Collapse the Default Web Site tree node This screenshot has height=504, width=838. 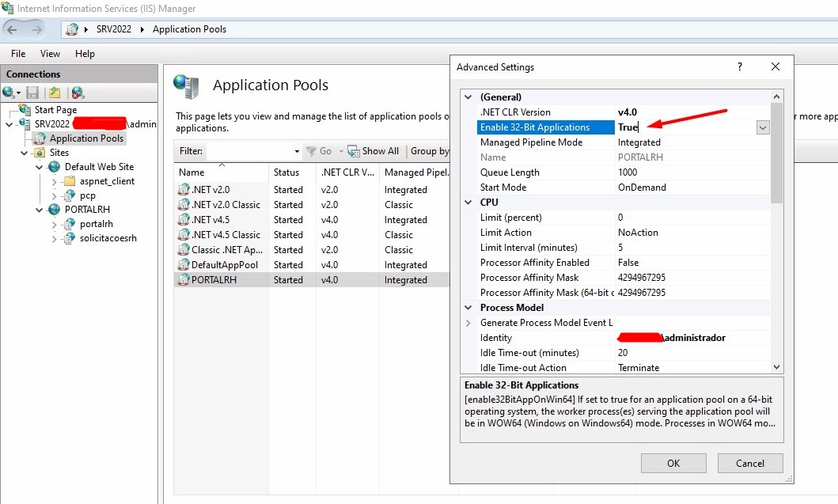point(39,167)
